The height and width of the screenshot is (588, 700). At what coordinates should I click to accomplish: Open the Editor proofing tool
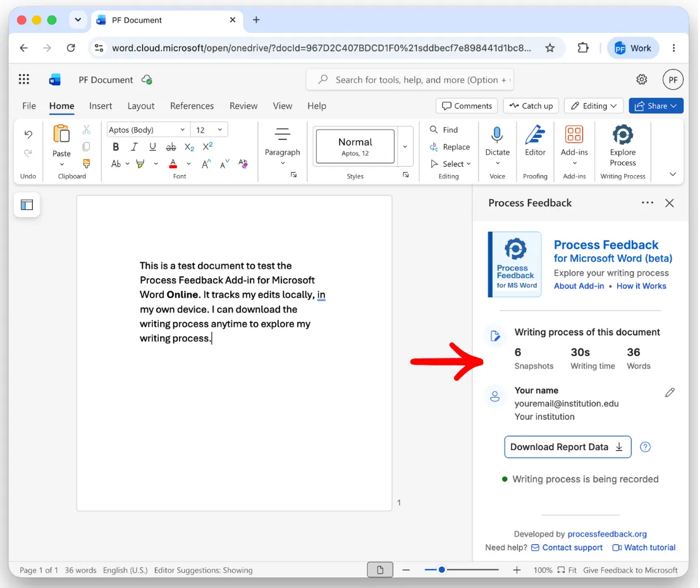pyautogui.click(x=535, y=140)
